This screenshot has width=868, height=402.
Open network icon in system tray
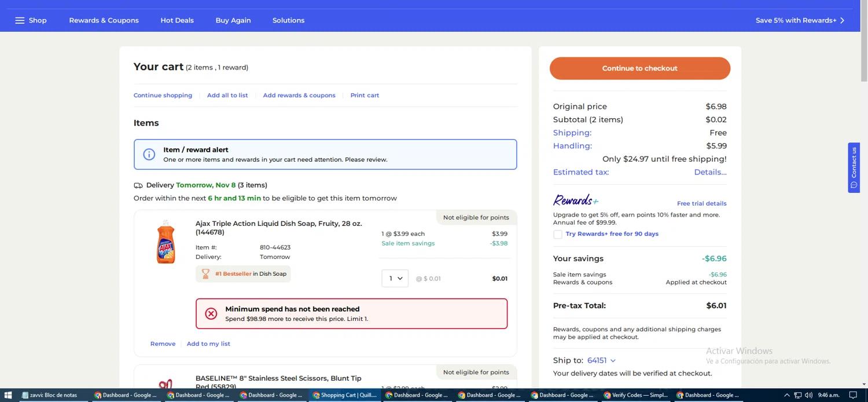point(797,395)
